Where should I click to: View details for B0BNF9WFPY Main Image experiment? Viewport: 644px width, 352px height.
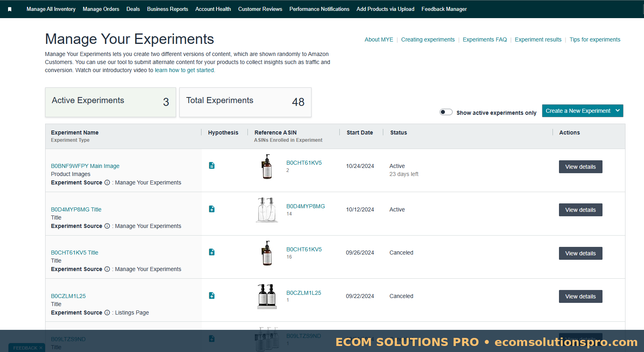[x=581, y=167]
